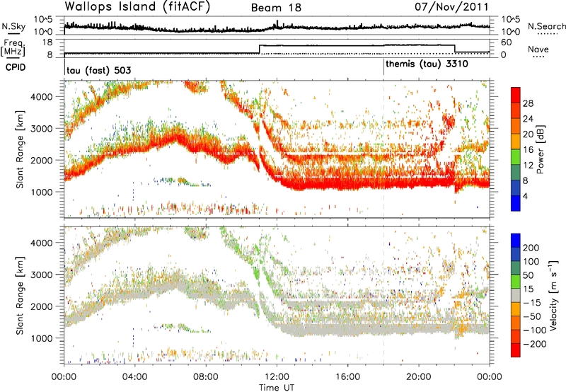Click the 'Freq. [MHz]' axis label

coord(14,48)
